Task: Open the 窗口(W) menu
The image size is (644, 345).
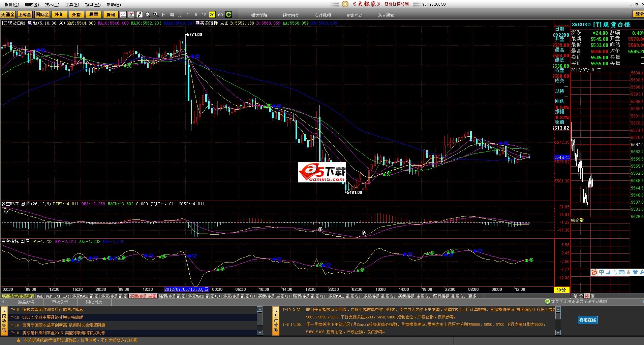Action: click(x=93, y=4)
